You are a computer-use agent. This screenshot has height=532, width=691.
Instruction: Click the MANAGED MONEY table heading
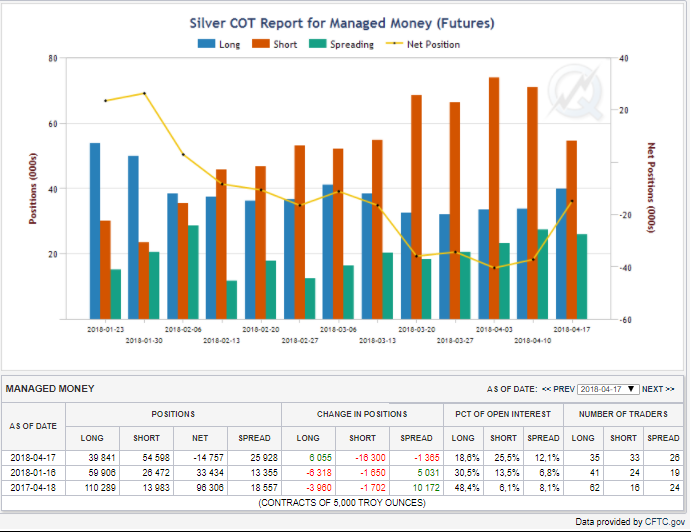(x=50, y=389)
